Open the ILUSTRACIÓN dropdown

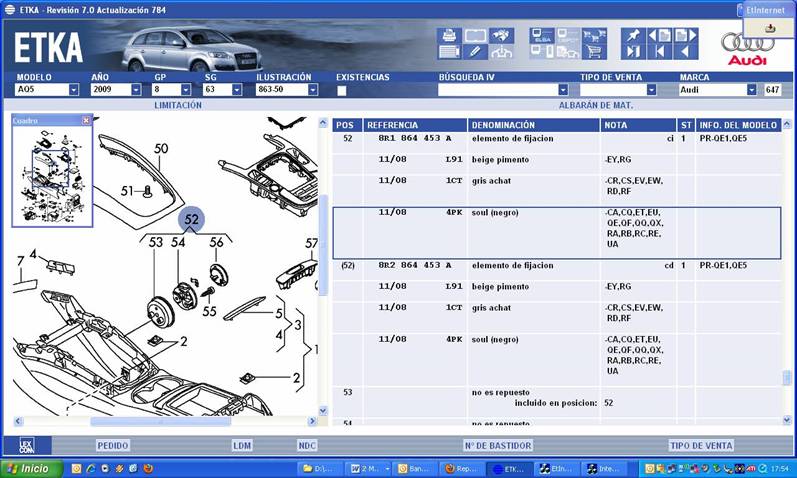[313, 89]
